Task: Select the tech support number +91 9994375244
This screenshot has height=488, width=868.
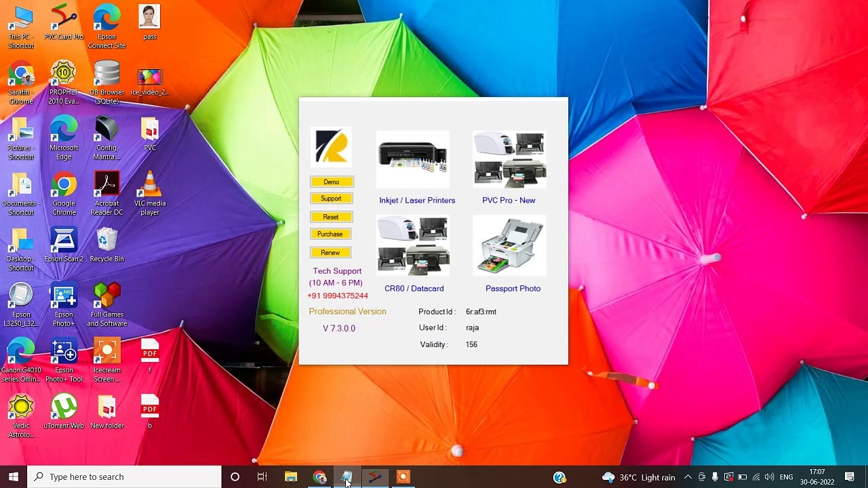Action: pyautogui.click(x=338, y=296)
